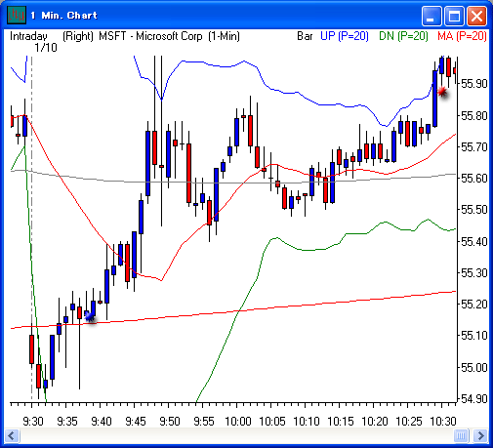
Task: Click the 10:15 time axis label
Action: click(x=341, y=422)
